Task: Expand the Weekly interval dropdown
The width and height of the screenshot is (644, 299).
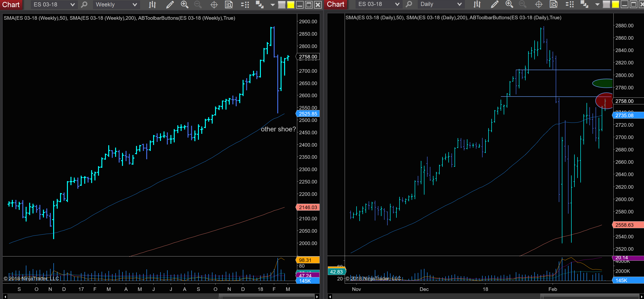Action: point(116,5)
